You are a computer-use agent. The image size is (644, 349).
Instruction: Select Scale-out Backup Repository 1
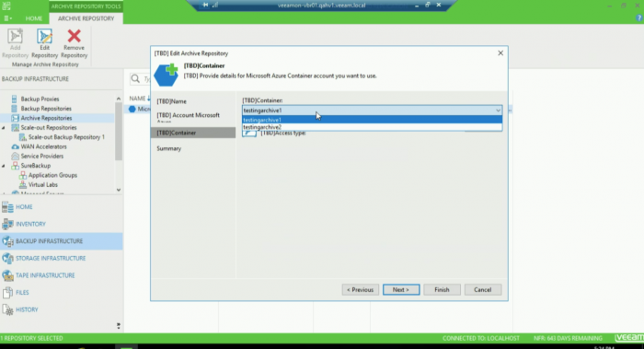click(x=66, y=137)
